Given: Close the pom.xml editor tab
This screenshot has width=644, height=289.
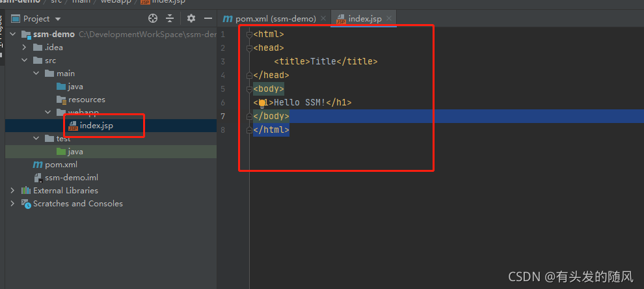Looking at the screenshot, I should pos(323,18).
